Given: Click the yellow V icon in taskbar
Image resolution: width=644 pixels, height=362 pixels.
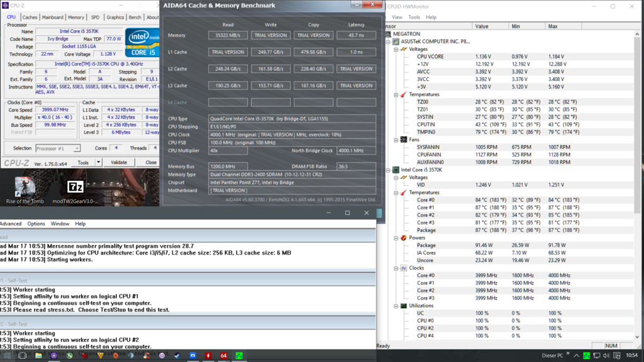Looking at the screenshot, I should coord(100,356).
